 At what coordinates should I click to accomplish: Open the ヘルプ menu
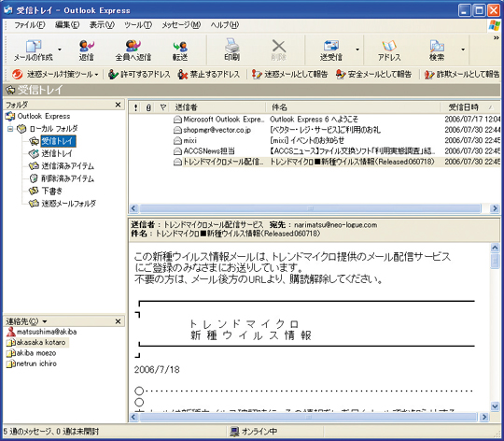click(x=225, y=25)
